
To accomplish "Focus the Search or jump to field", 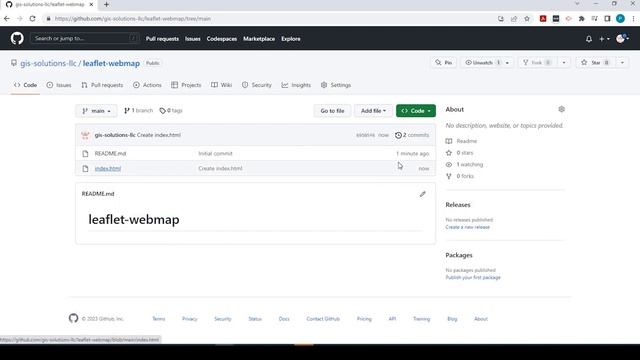I will pyautogui.click(x=84, y=38).
